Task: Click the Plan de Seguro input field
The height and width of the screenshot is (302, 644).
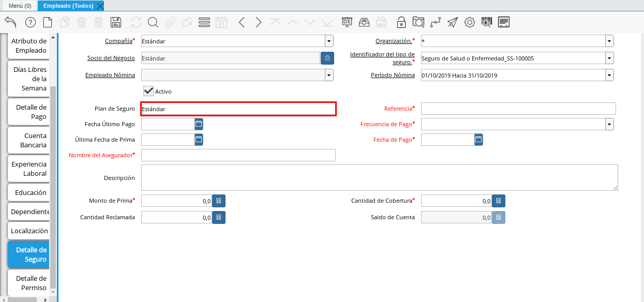Action: click(238, 109)
